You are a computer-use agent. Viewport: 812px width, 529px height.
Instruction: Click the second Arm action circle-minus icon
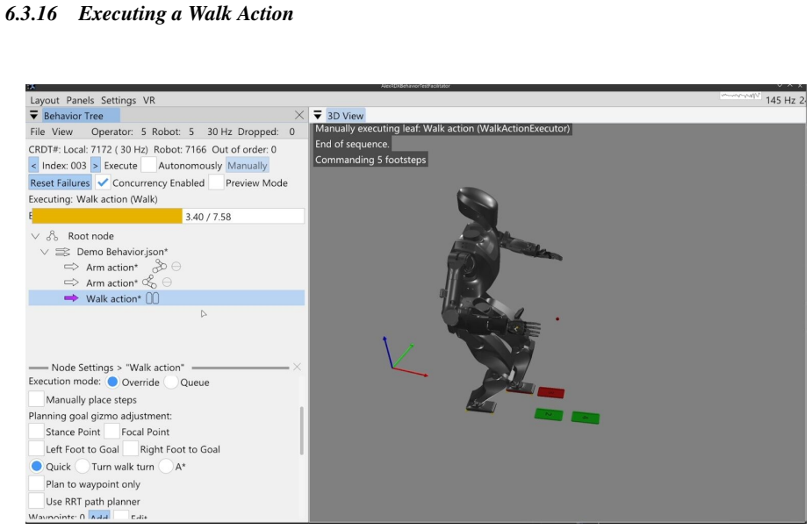(x=167, y=282)
